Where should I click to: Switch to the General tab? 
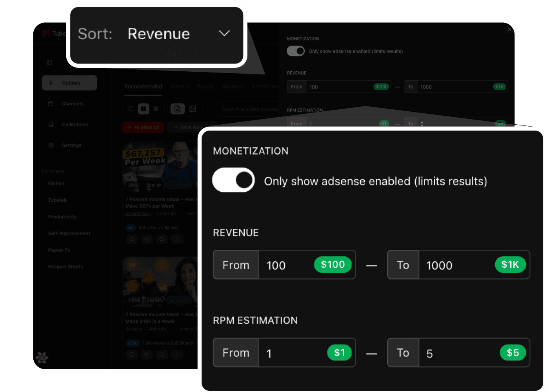click(x=180, y=86)
